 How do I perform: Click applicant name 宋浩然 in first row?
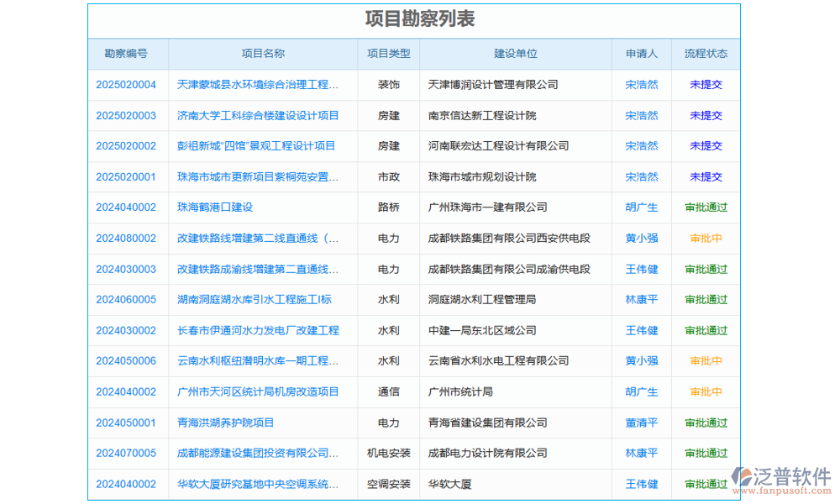coord(642,85)
